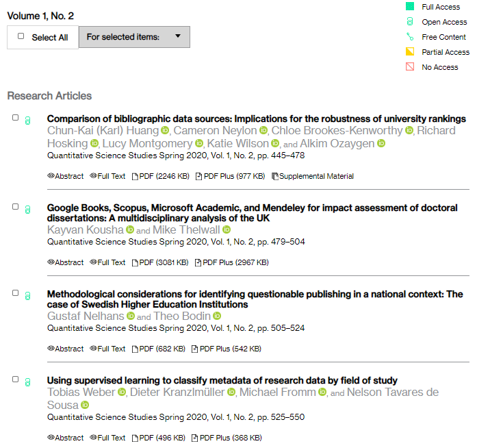The image size is (477, 448).
Task: Check the box for the Using supervised learning article
Action: pos(16,379)
